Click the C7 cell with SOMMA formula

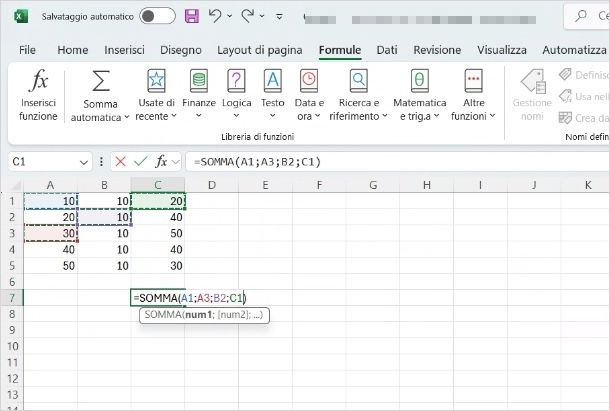158,298
